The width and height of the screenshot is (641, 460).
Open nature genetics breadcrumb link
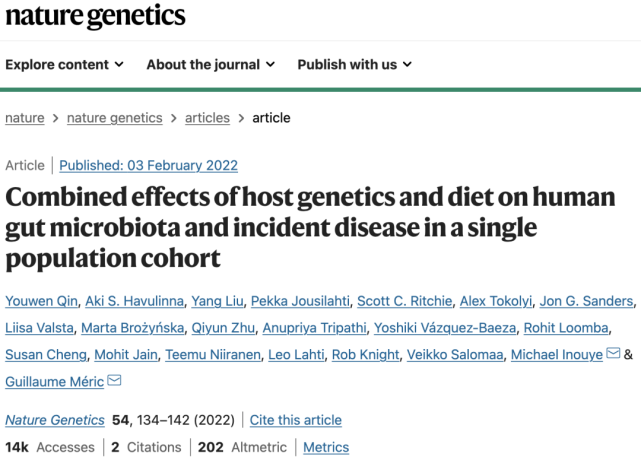point(114,118)
